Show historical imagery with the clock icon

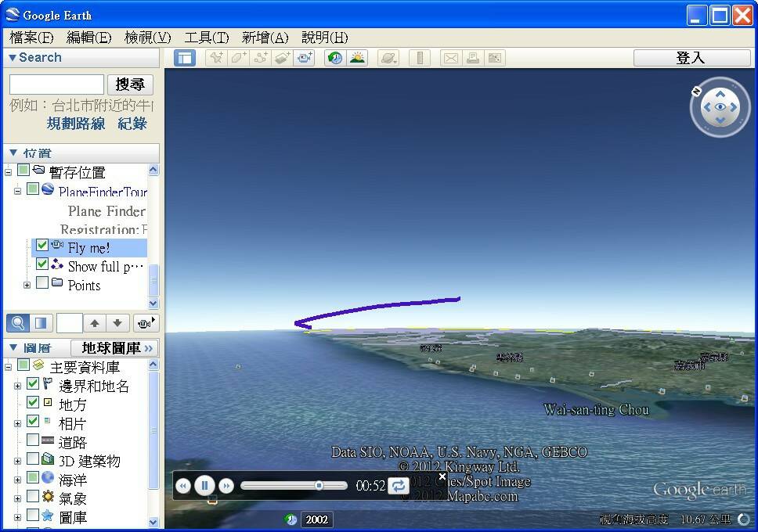click(x=334, y=58)
